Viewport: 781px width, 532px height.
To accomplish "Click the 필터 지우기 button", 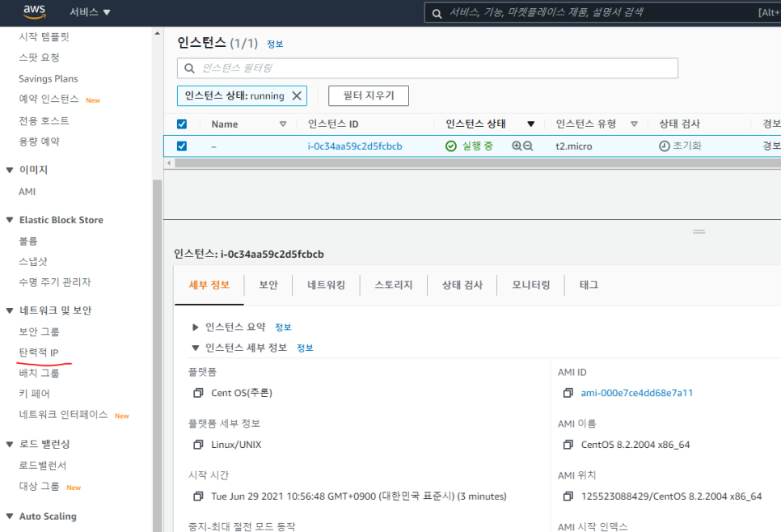I will (x=369, y=95).
